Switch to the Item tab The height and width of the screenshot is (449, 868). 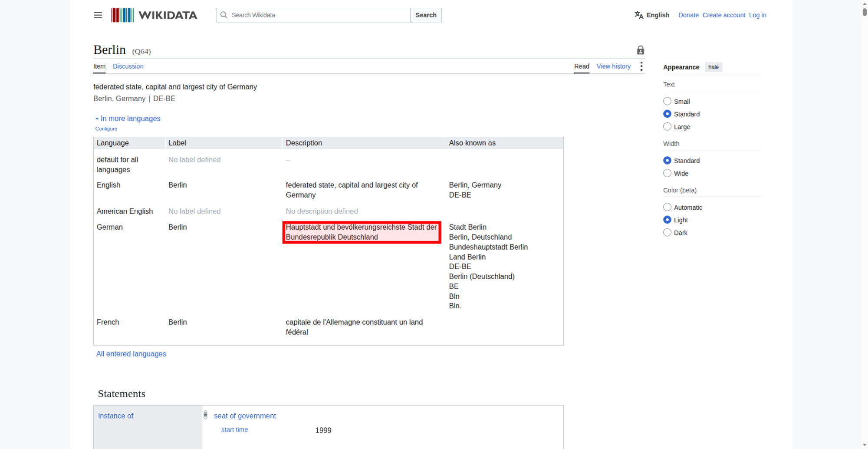(x=99, y=66)
